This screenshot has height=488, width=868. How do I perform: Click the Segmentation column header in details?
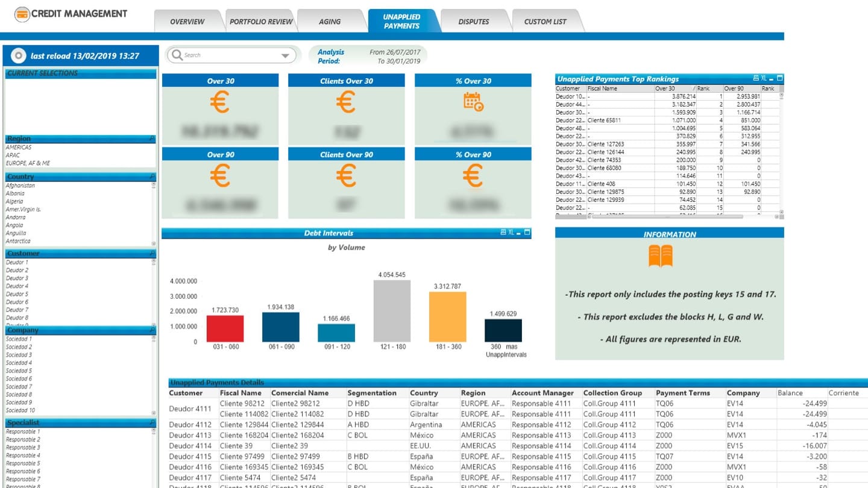[x=372, y=393]
